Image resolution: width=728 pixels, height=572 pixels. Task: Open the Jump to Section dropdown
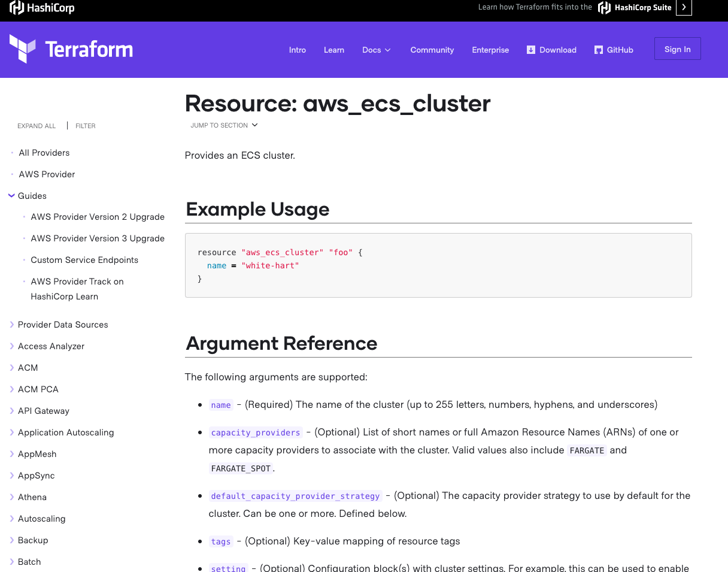point(224,125)
